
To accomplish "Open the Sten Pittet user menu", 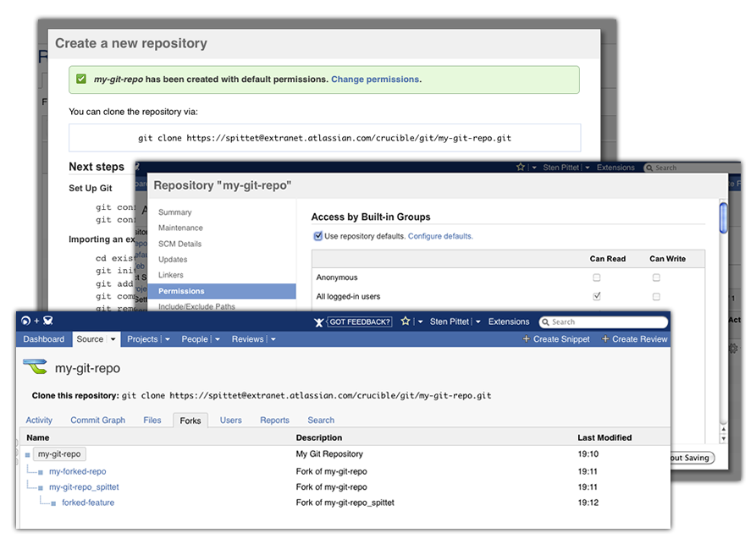I will [455, 321].
